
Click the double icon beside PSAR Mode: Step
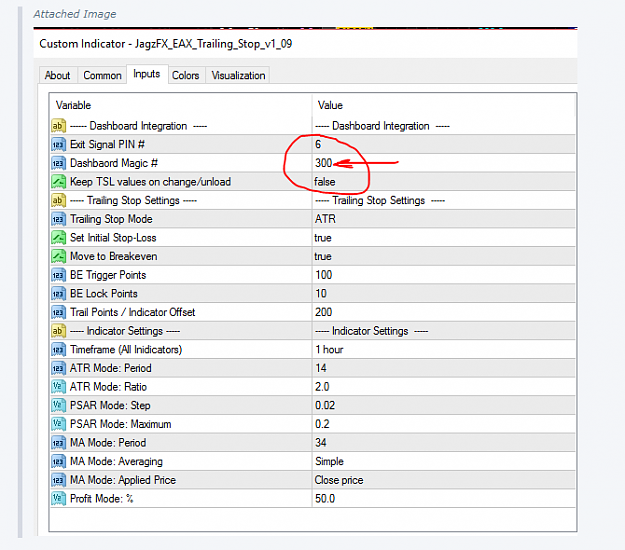coord(58,405)
